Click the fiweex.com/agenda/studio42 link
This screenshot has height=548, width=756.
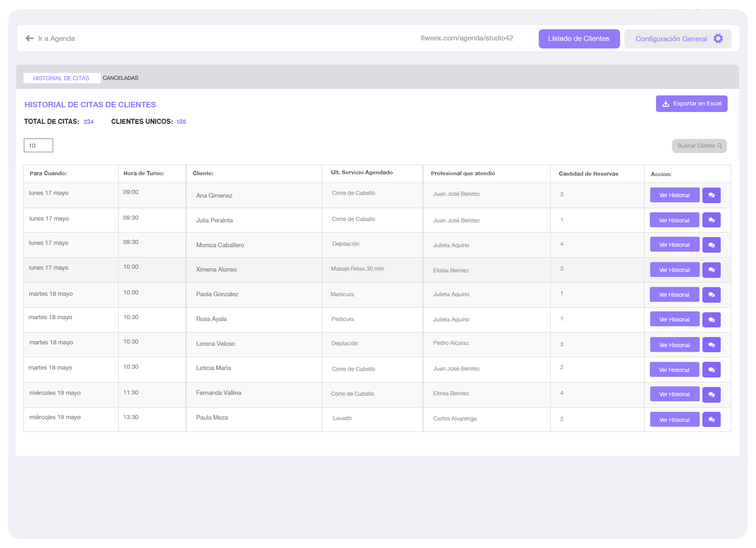pyautogui.click(x=466, y=38)
